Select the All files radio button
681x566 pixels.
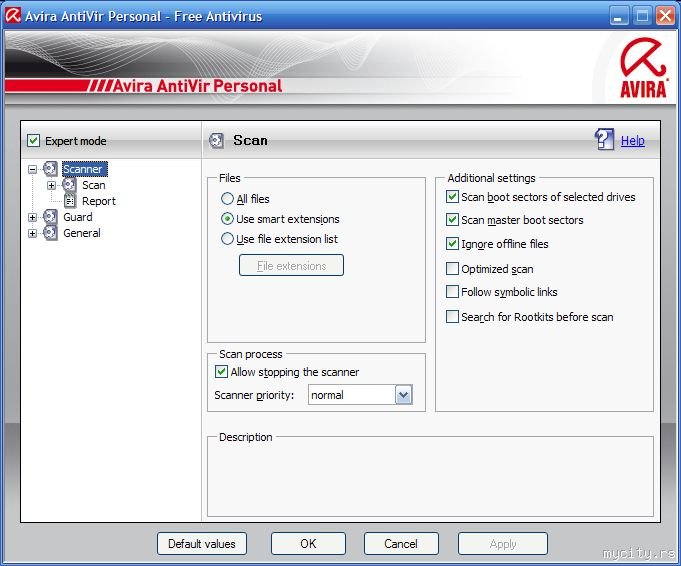click(x=227, y=199)
